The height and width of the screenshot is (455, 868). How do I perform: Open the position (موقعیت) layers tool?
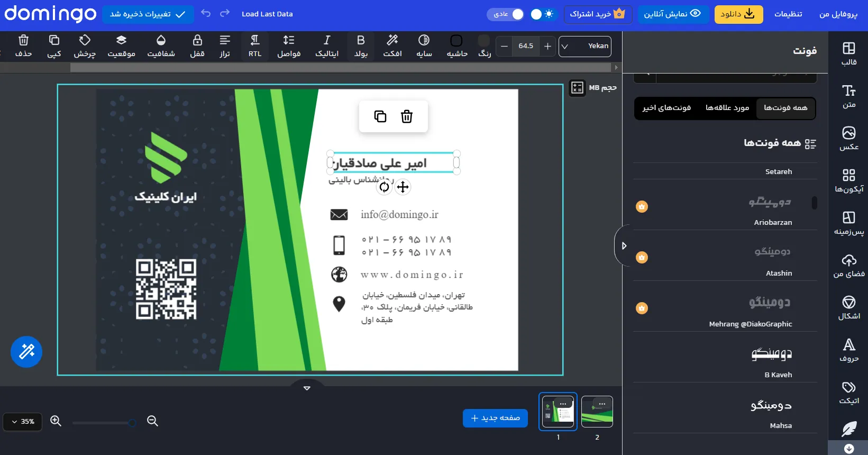point(121,46)
